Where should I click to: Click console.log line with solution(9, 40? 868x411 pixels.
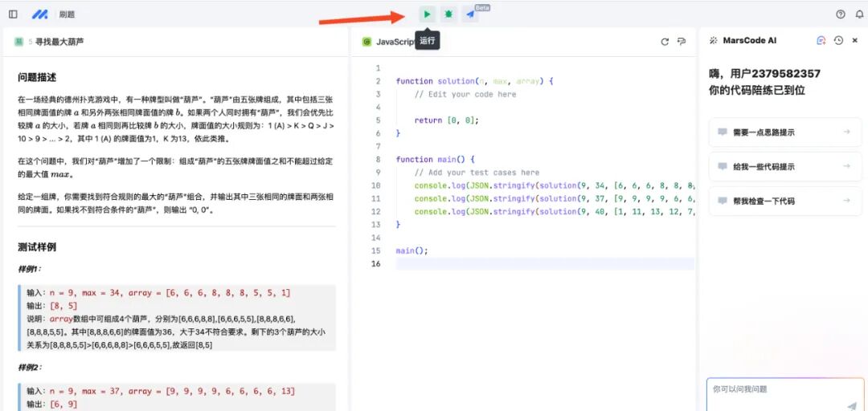tap(554, 211)
